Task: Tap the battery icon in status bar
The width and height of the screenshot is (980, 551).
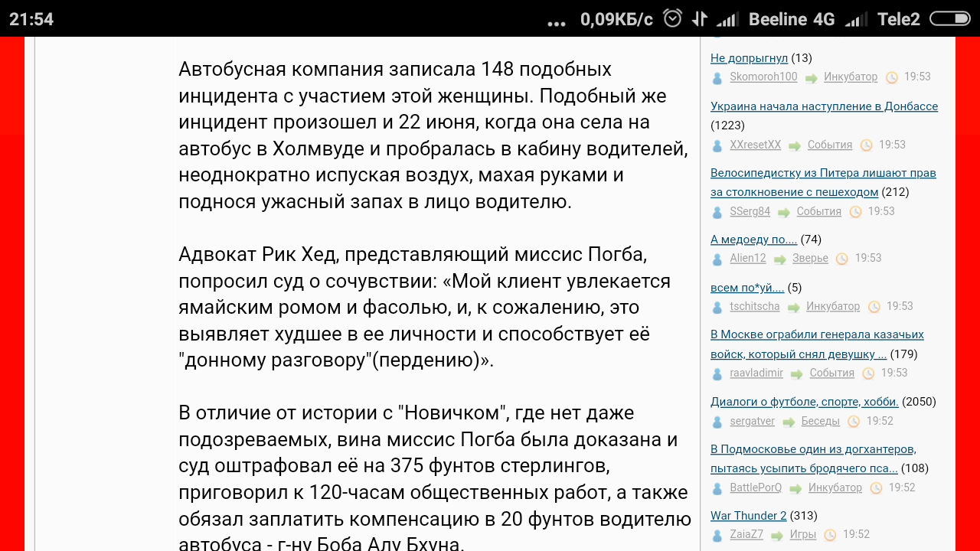Action: [x=949, y=19]
